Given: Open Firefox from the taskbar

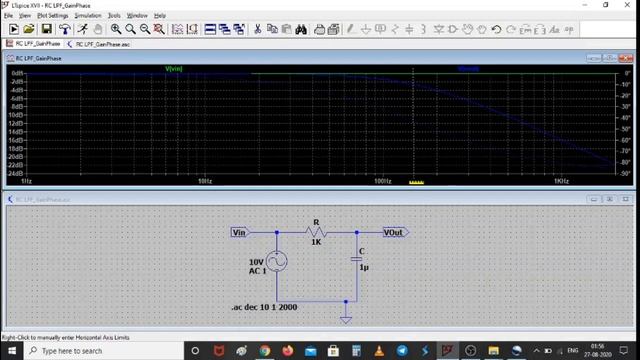Looking at the screenshot, I should point(288,351).
